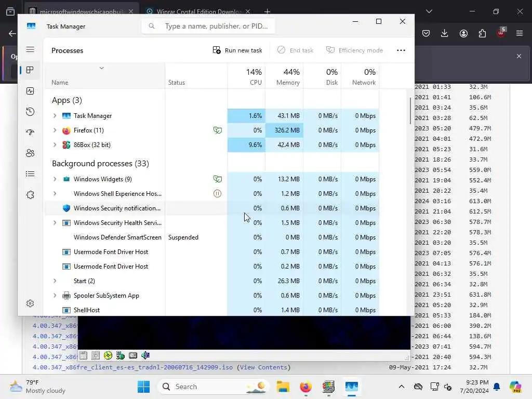Viewport: 532px width, 399px height.
Task: Select the ShellHost process row
Action: point(212,310)
